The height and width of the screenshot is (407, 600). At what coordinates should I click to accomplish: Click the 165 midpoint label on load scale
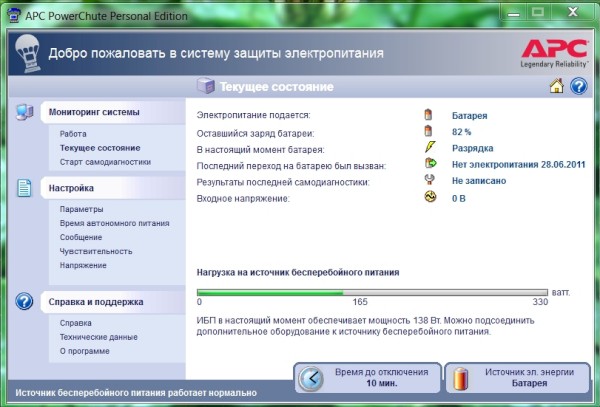(360, 302)
